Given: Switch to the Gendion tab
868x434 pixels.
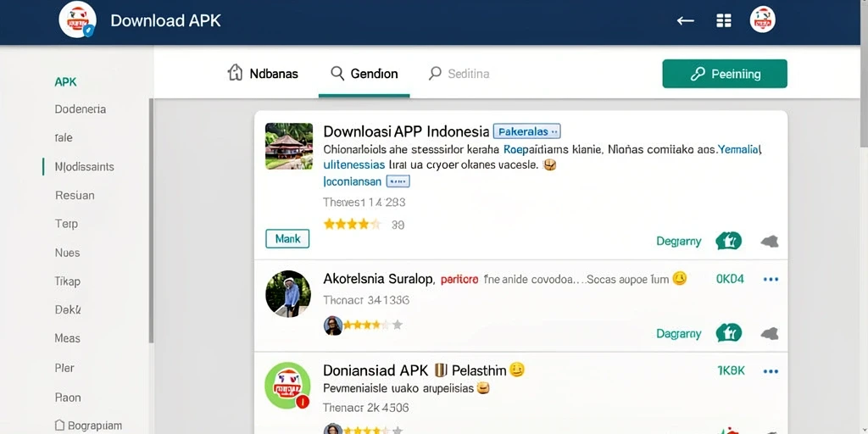Looking at the screenshot, I should pyautogui.click(x=364, y=73).
